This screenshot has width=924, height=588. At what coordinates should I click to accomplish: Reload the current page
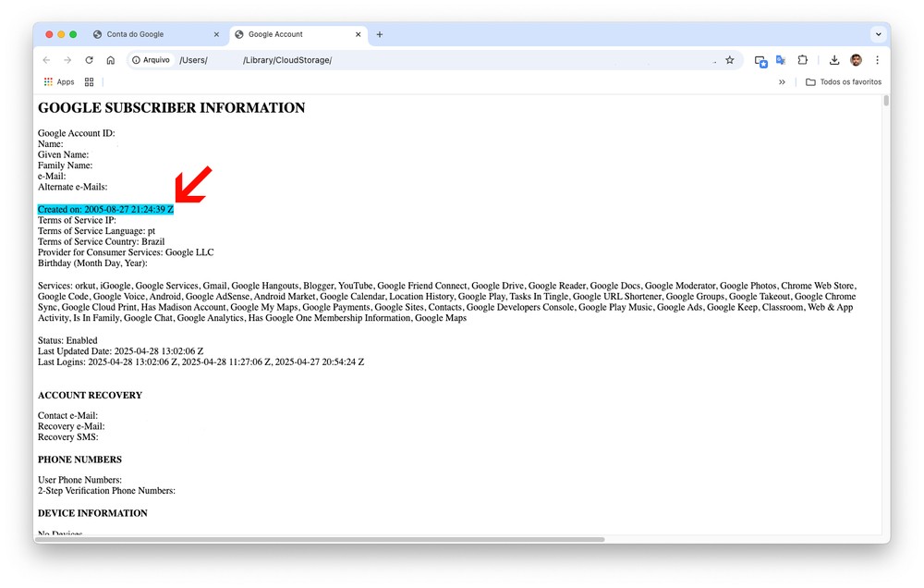point(89,60)
